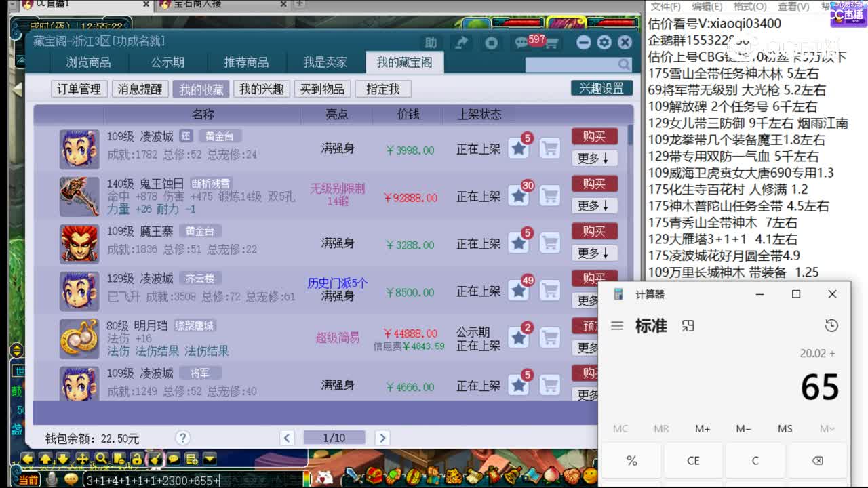The height and width of the screenshot is (488, 868).
Task: Select the magnifying glass search icon
Action: 625,64
